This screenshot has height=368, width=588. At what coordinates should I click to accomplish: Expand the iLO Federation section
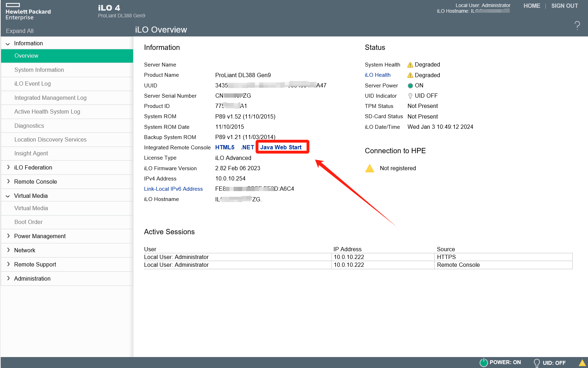[x=33, y=167]
